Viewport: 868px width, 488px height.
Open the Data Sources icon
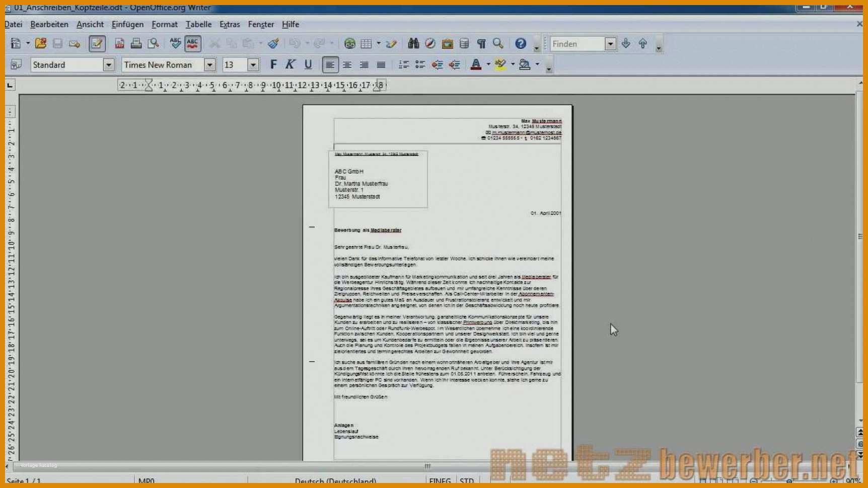(464, 44)
